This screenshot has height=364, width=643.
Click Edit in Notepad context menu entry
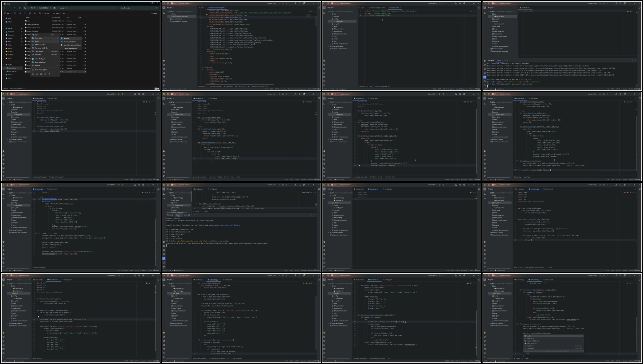[x=45, y=59]
